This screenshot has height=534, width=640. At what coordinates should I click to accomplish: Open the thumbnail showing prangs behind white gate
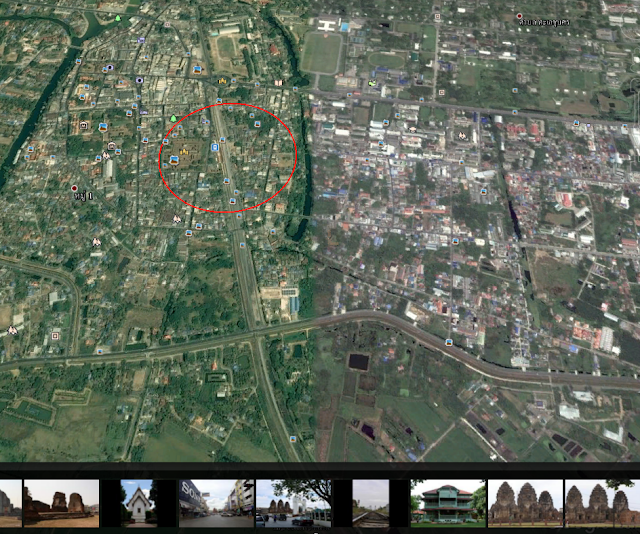pyautogui.click(x=293, y=503)
